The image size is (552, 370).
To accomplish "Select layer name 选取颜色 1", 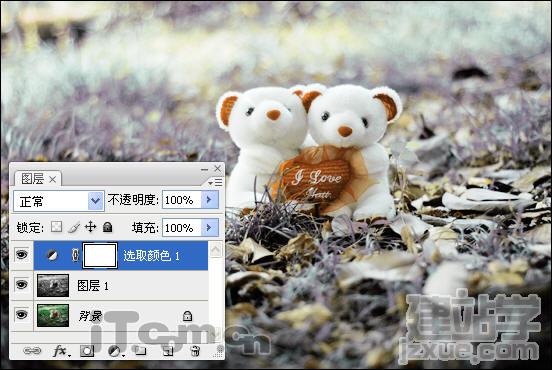I will (151, 256).
